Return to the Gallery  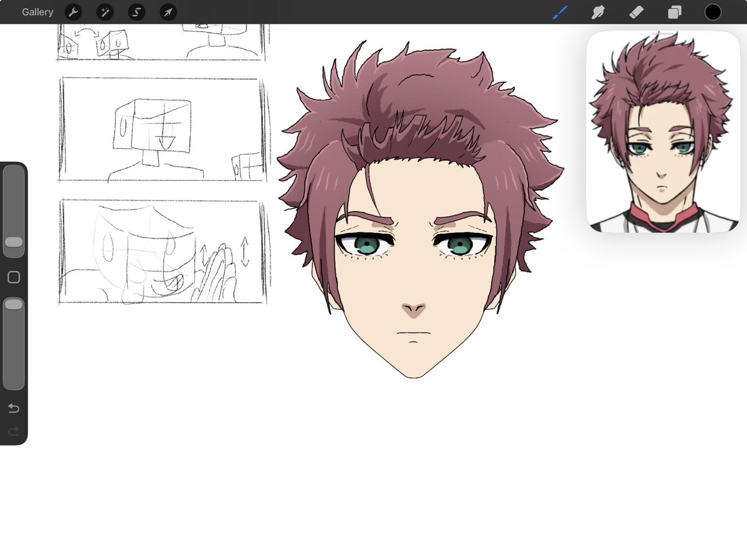(x=37, y=12)
